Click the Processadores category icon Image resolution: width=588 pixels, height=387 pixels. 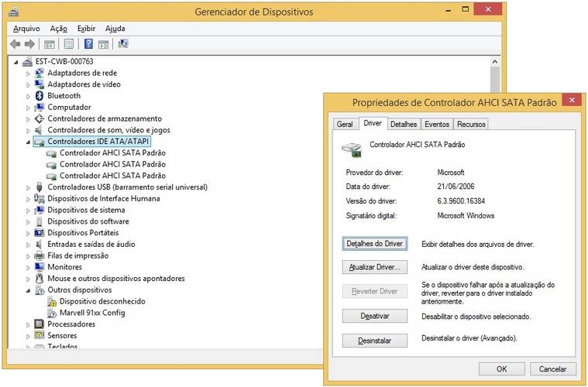click(x=40, y=324)
